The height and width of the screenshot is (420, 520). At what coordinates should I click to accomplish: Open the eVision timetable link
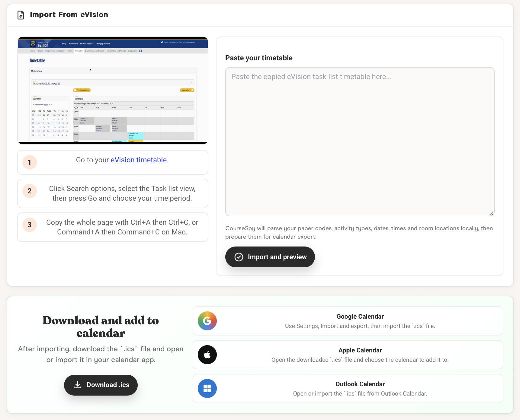point(139,160)
